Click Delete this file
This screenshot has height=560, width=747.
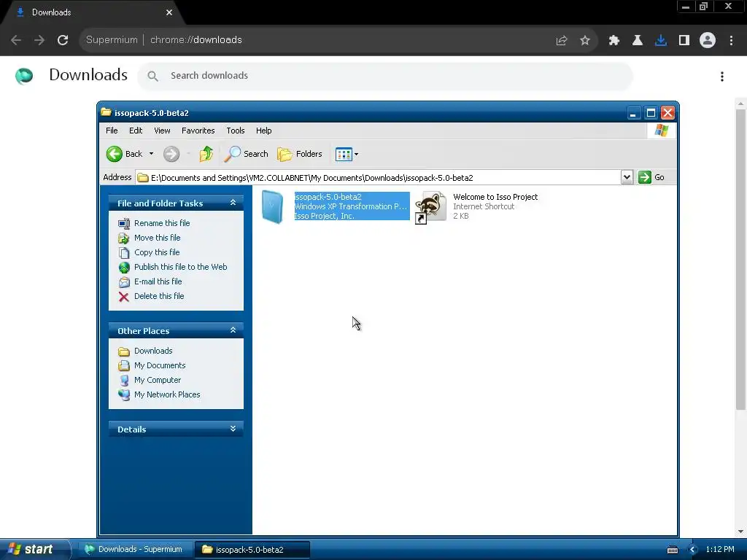point(159,296)
